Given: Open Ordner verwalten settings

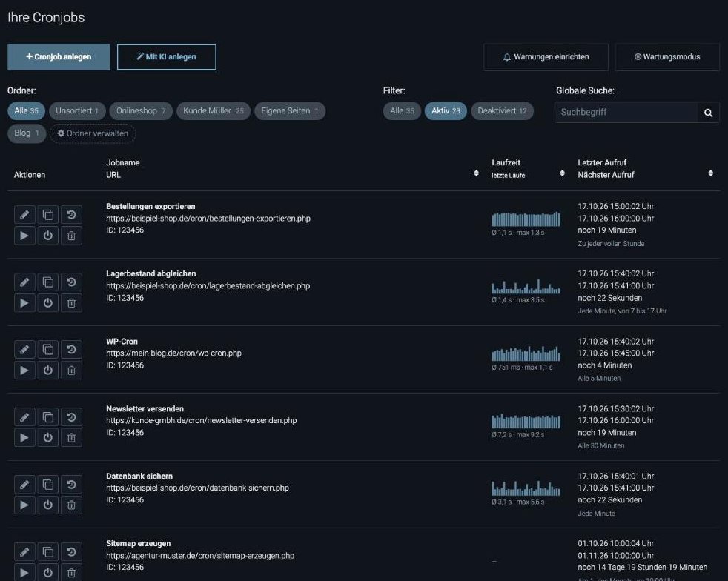Looking at the screenshot, I should (x=93, y=133).
